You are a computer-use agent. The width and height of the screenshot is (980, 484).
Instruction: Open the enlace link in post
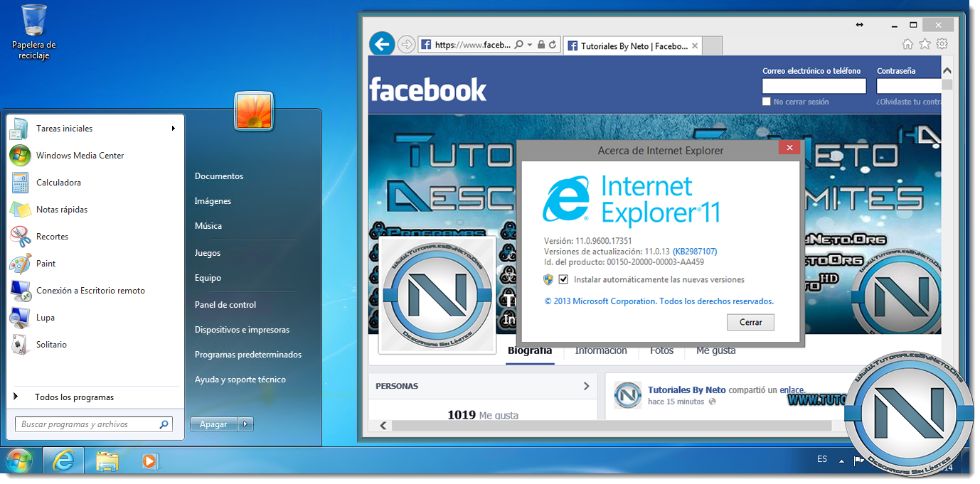[791, 390]
